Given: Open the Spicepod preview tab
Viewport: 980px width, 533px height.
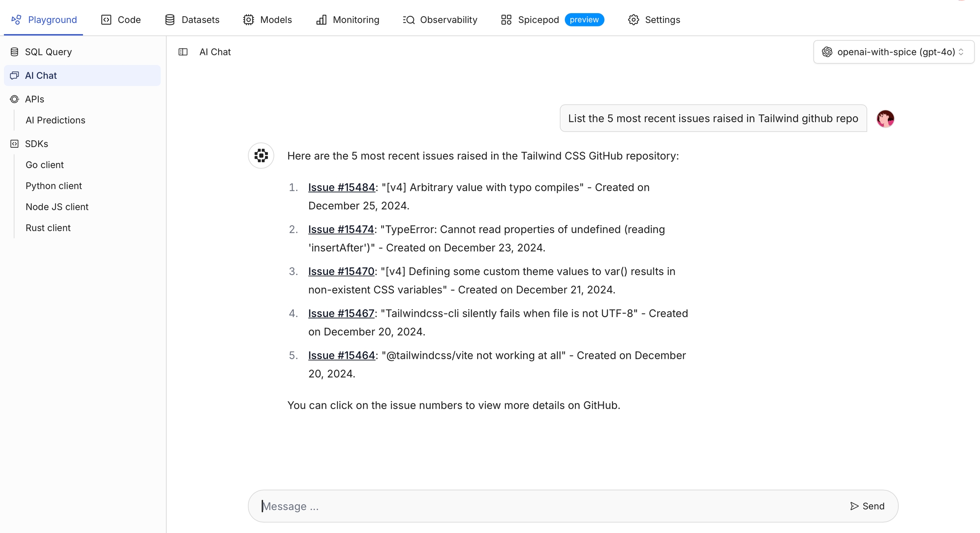Looking at the screenshot, I should [552, 20].
